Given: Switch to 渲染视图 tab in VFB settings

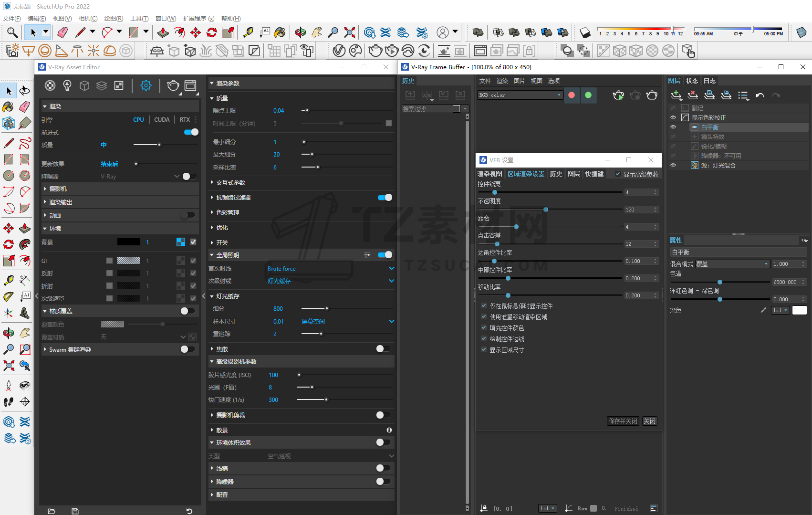Looking at the screenshot, I should pyautogui.click(x=490, y=174).
